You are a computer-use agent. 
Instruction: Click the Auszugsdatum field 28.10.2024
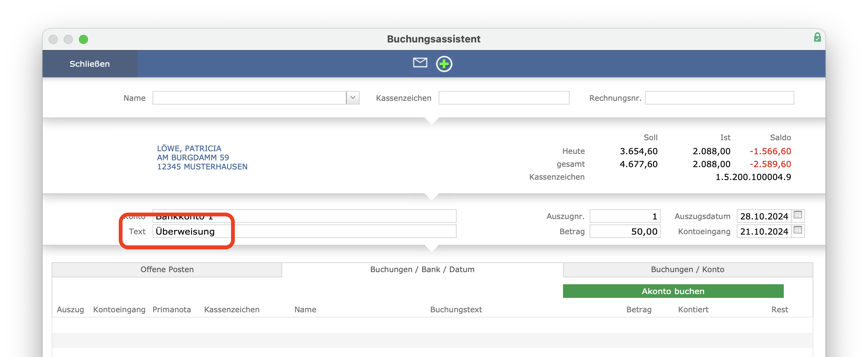pos(764,216)
